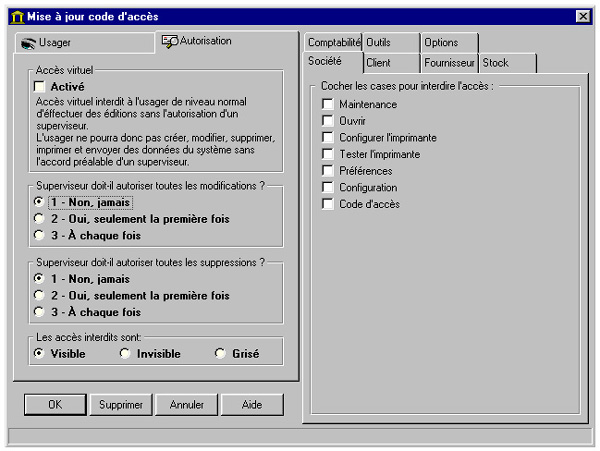600x451 pixels.
Task: Close the dialog with the X button
Action: 583,16
